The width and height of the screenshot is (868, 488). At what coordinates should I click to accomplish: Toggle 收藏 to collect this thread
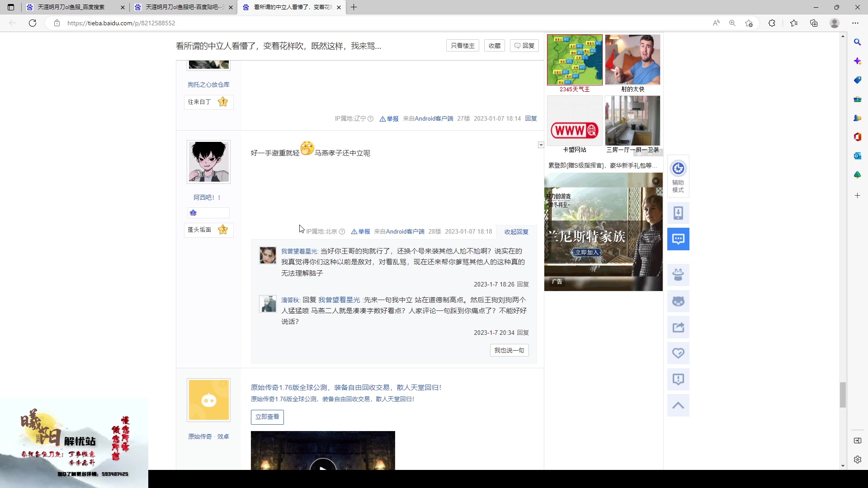click(494, 45)
